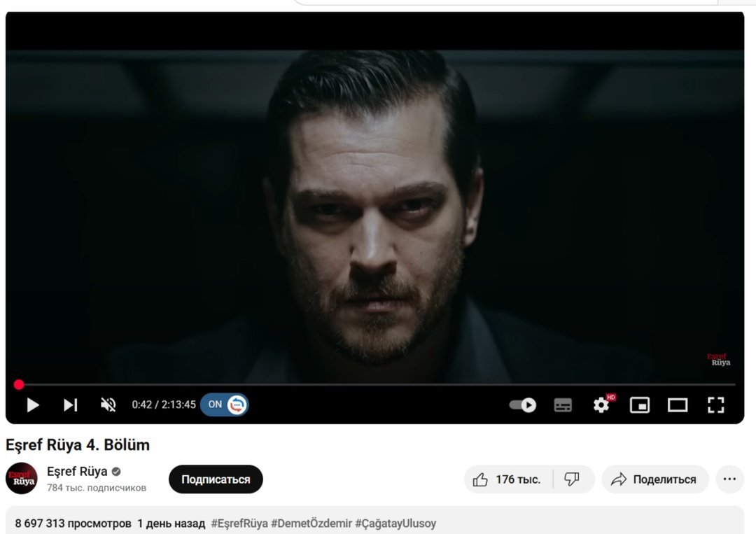
Task: Click the video title Eşref Rüya 4. Bölüm
Action: 78,444
